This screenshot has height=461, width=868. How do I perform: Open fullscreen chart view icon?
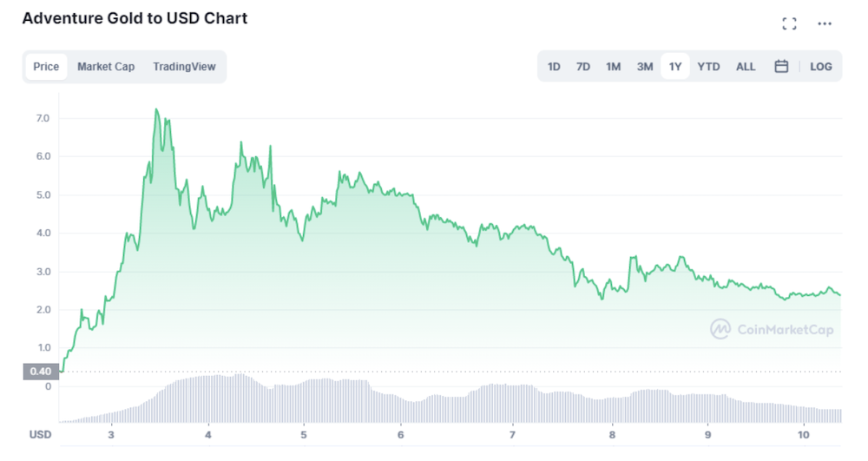click(x=789, y=23)
